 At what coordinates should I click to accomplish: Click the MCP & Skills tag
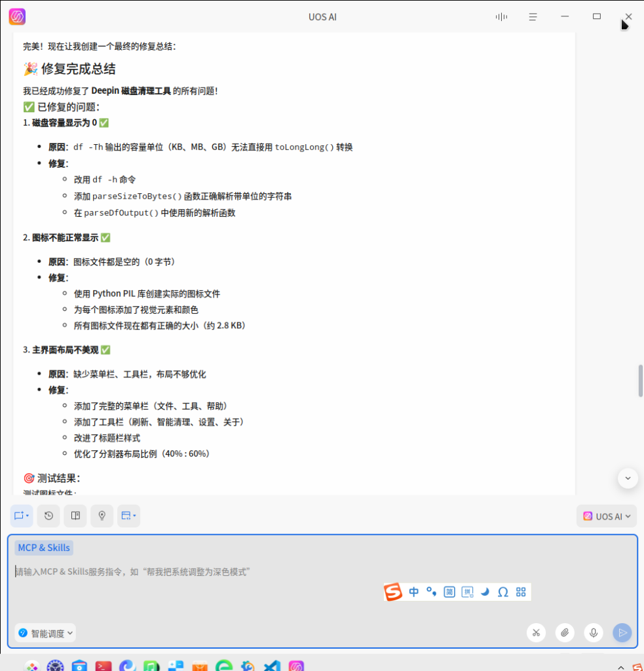pos(44,548)
